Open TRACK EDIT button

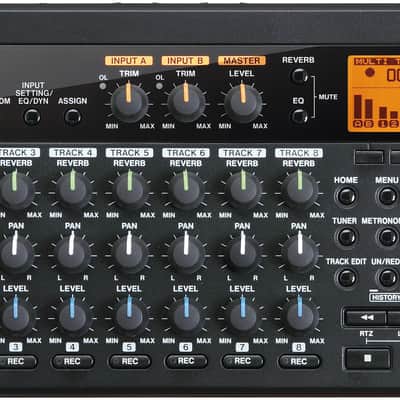(x=347, y=278)
